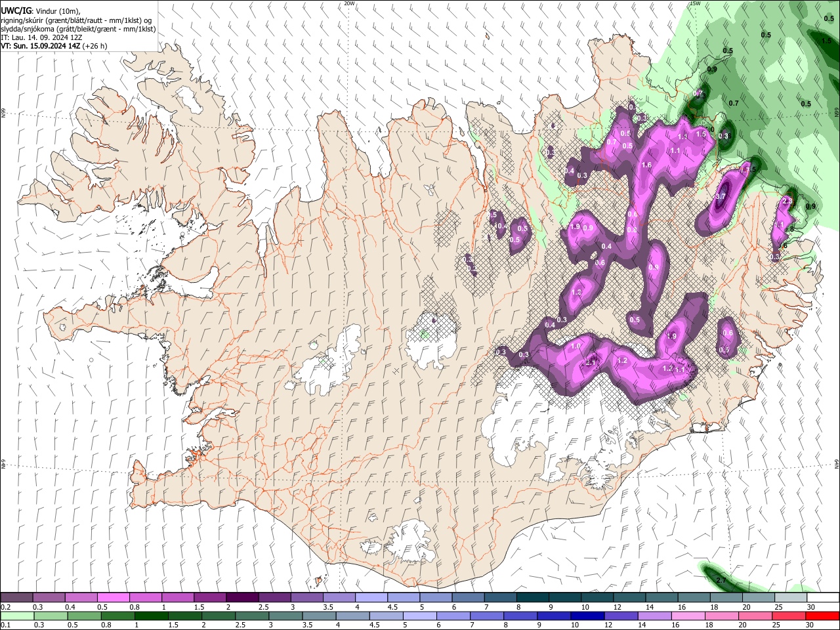This screenshot has width=840, height=630.
Task: Click the 30 label on the upper snow scale
Action: point(810,607)
